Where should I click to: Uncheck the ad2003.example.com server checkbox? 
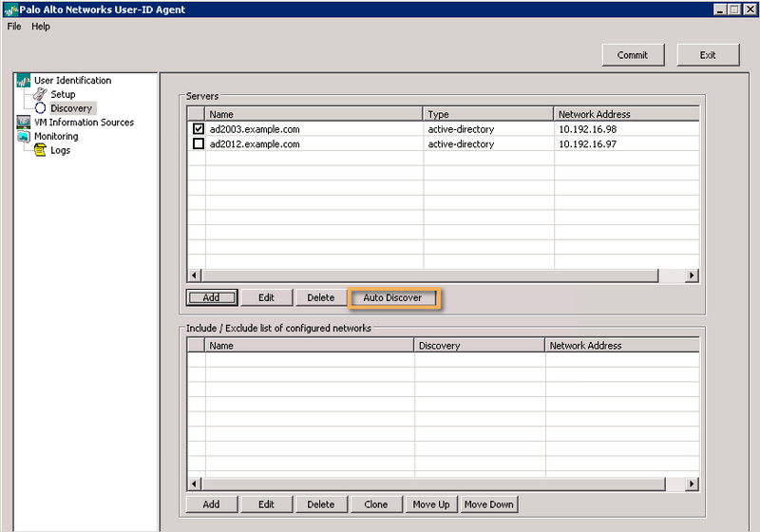198,129
